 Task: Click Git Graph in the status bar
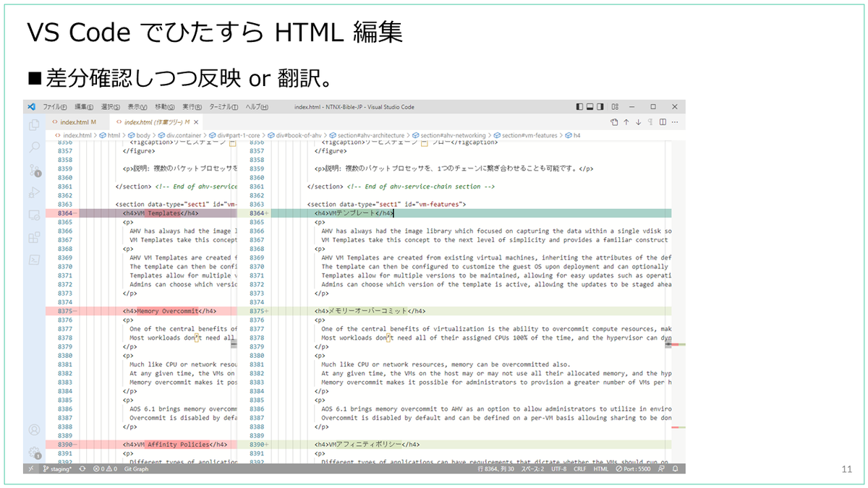(x=136, y=469)
